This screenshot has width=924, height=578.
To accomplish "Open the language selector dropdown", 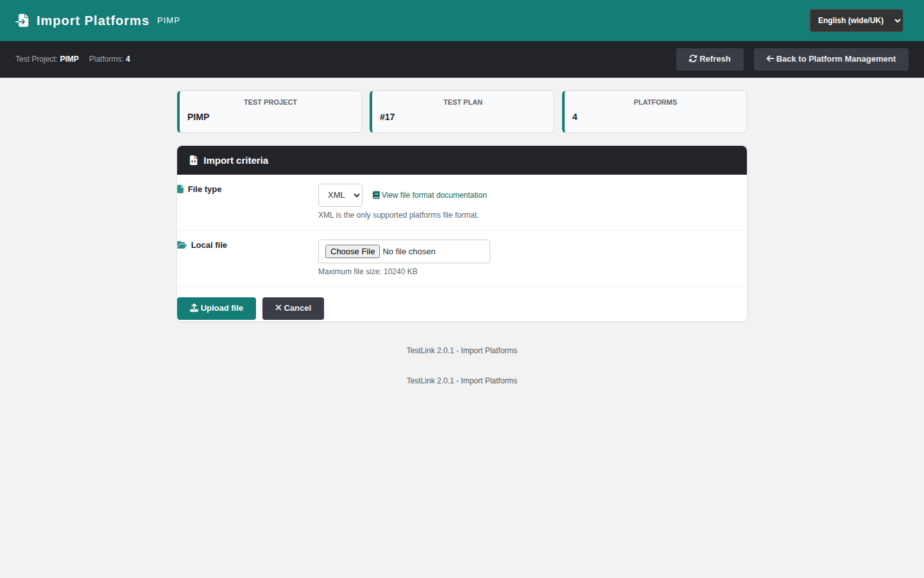I will (x=857, y=21).
